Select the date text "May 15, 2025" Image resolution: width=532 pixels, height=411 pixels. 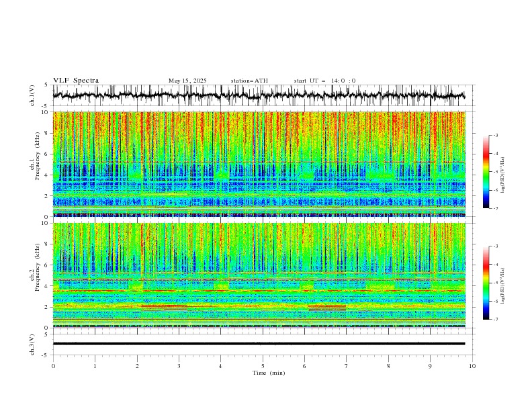tap(187, 81)
